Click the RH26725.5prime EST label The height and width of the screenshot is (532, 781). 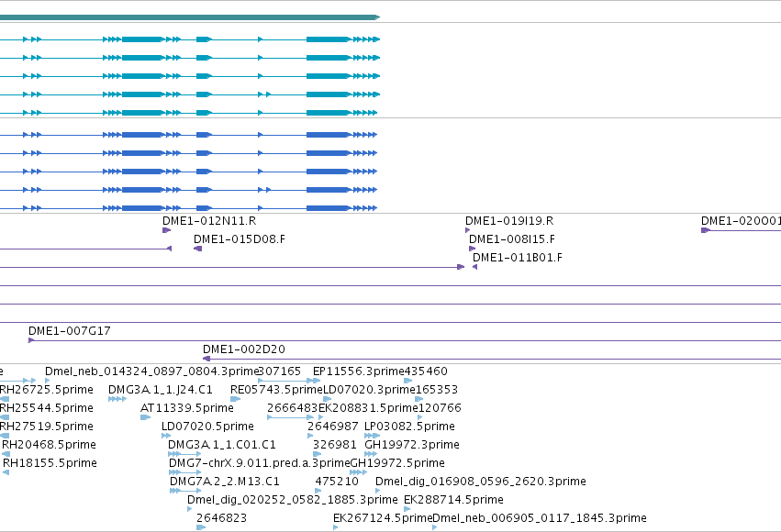tap(46, 390)
